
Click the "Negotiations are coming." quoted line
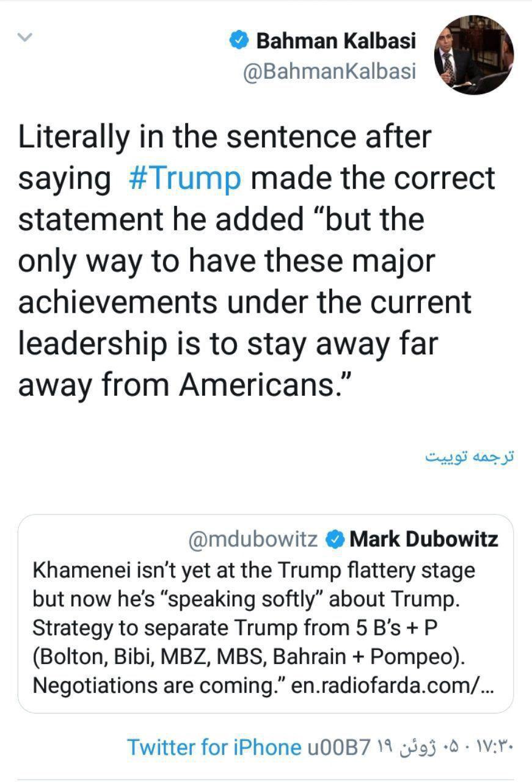pos(158,685)
